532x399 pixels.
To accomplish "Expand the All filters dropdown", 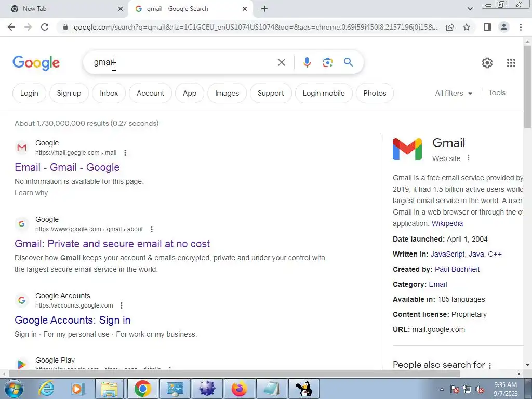I will click(x=454, y=93).
